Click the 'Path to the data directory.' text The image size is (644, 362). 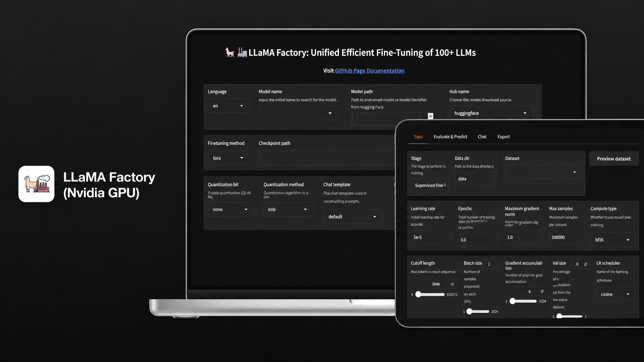tap(474, 167)
